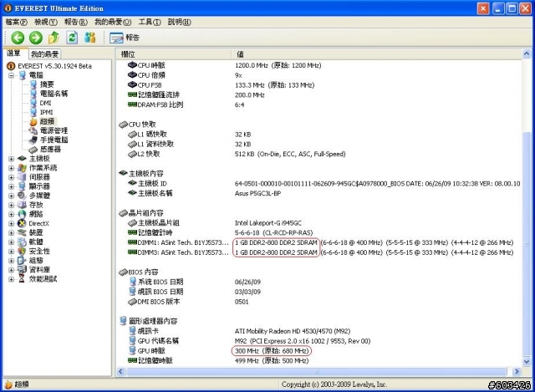Viewport: 535px width, 392px height.
Task: Collapse the 電腦 tree node
Action: pos(11,75)
